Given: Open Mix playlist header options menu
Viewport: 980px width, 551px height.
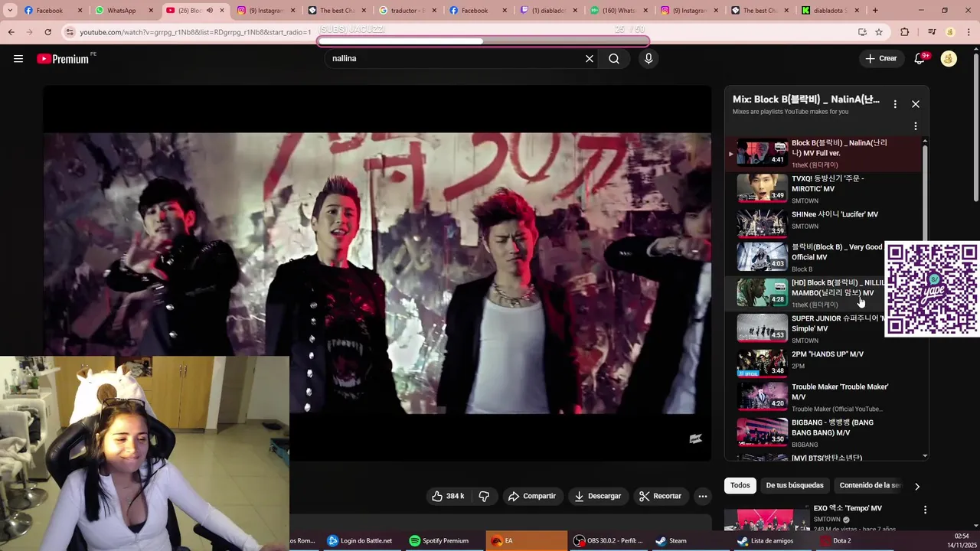Looking at the screenshot, I should point(895,104).
